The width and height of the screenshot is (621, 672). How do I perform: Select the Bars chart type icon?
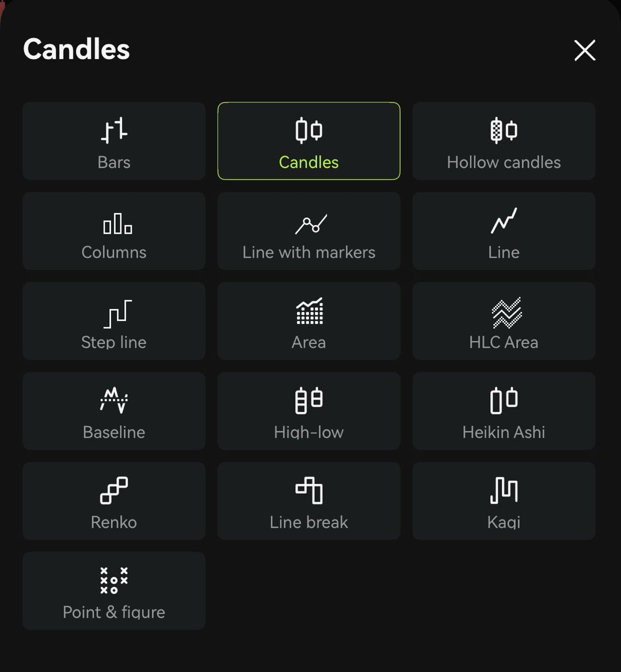tap(114, 130)
